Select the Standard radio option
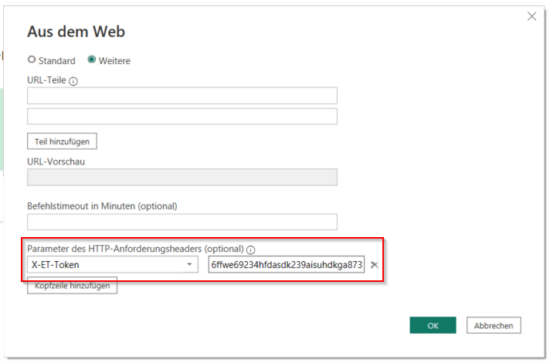 click(32, 60)
